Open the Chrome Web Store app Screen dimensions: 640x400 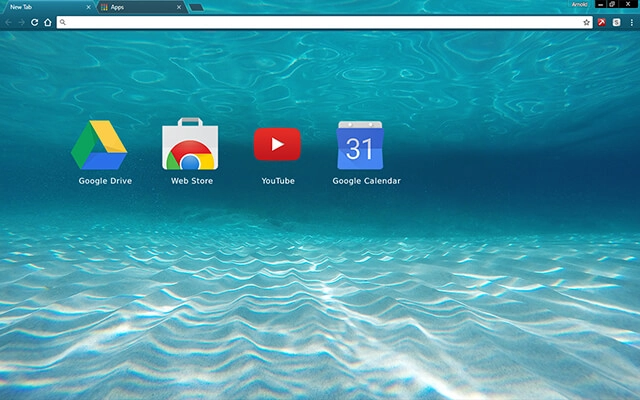pyautogui.click(x=190, y=144)
